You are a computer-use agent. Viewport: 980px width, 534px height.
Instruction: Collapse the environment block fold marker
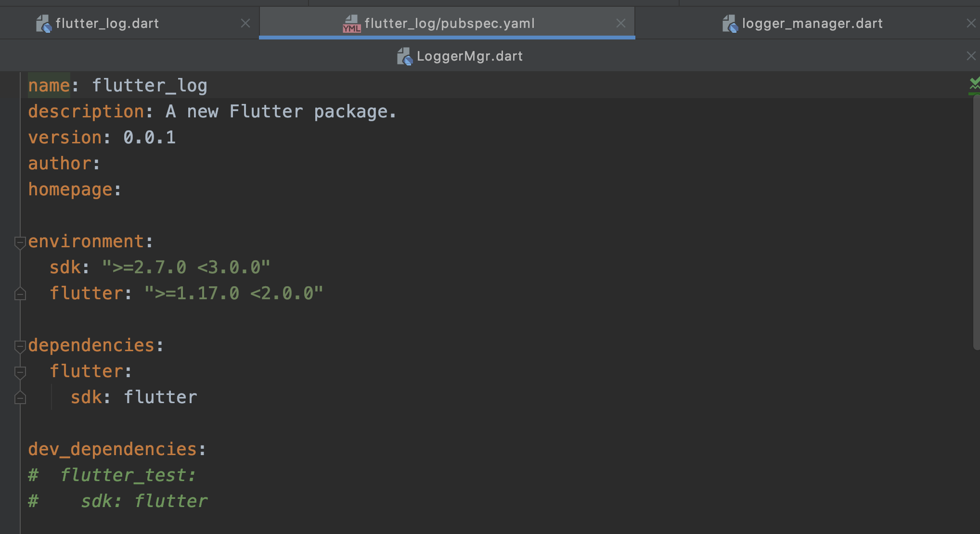pyautogui.click(x=20, y=242)
